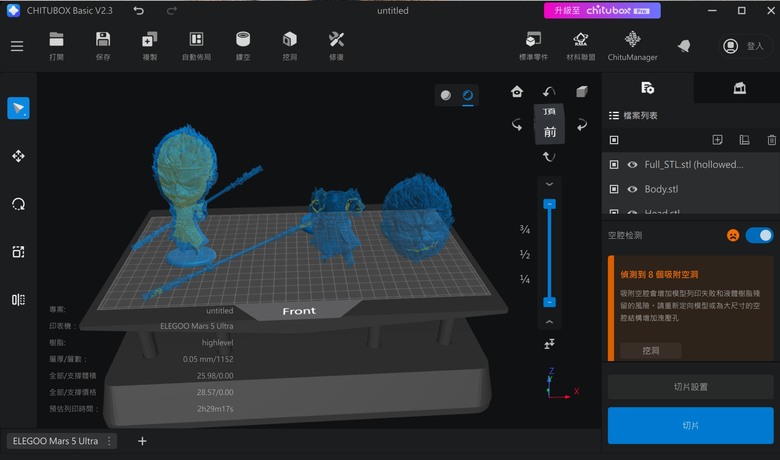Collapse the file list (檔案列表) header
The width and height of the screenshot is (780, 460).
[633, 115]
